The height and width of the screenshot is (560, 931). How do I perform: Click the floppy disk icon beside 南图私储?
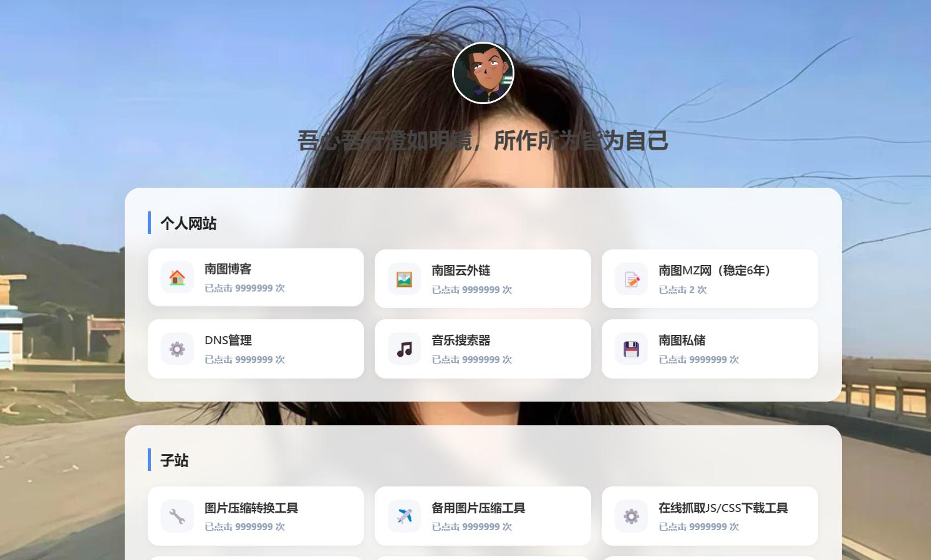click(x=631, y=349)
